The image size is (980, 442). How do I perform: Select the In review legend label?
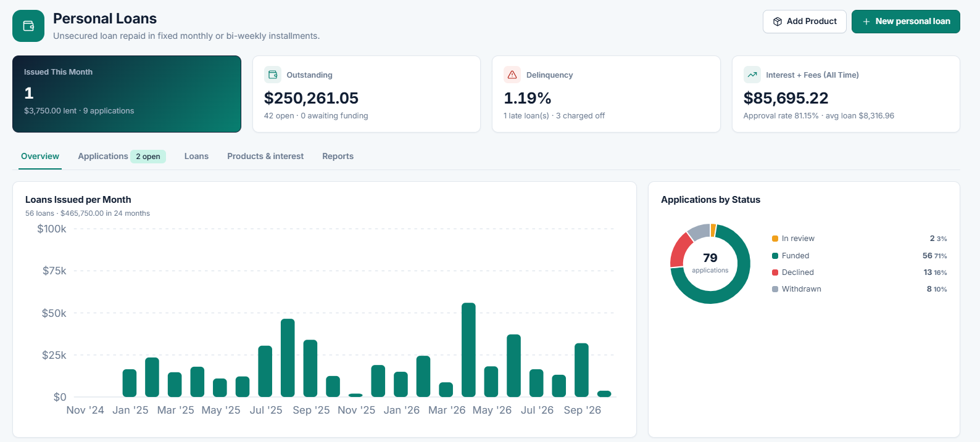(x=798, y=239)
